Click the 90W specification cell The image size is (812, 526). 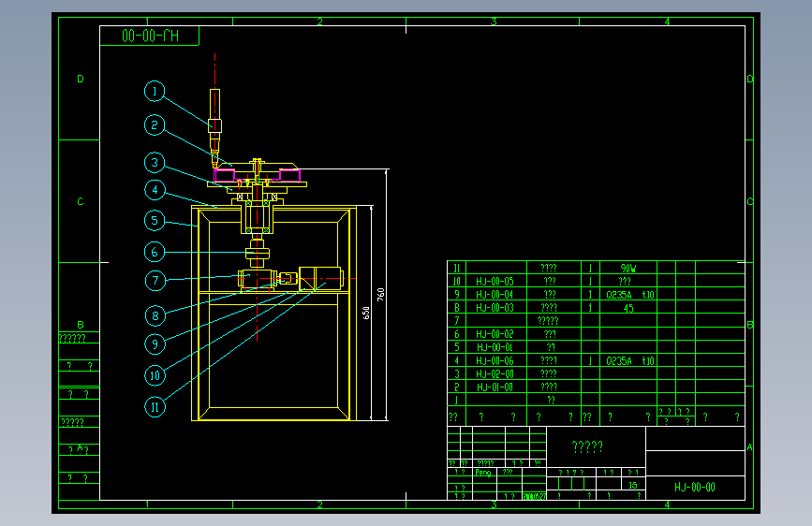pyautogui.click(x=628, y=269)
